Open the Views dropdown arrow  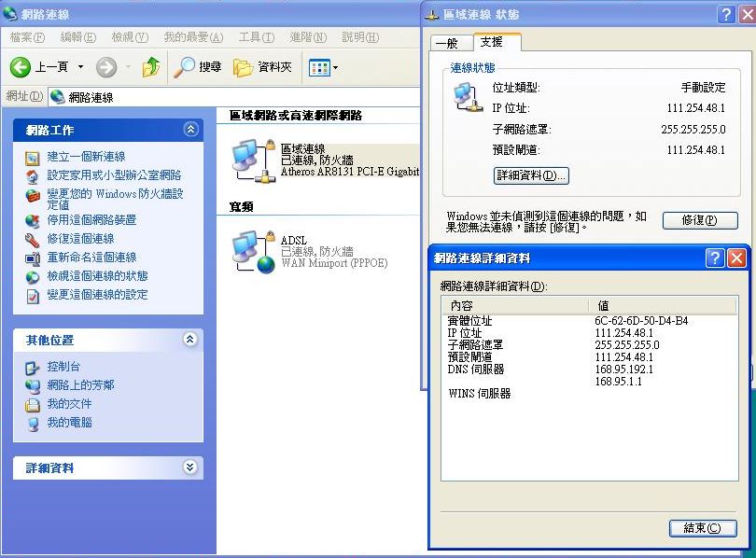(x=336, y=68)
